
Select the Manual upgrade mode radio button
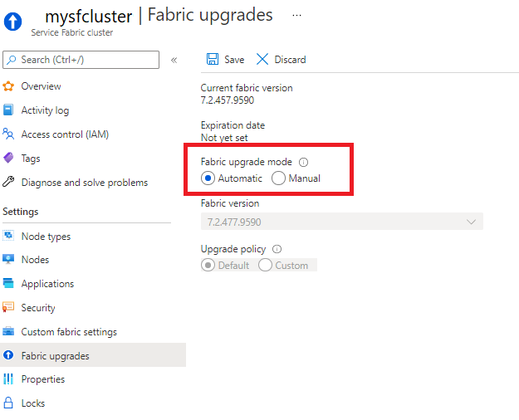click(x=279, y=178)
